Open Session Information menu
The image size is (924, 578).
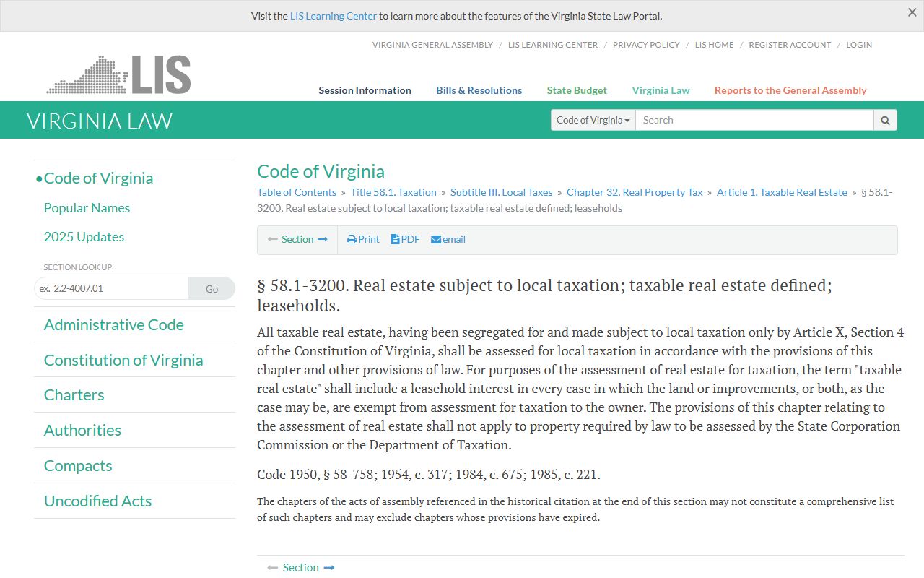[x=365, y=90]
